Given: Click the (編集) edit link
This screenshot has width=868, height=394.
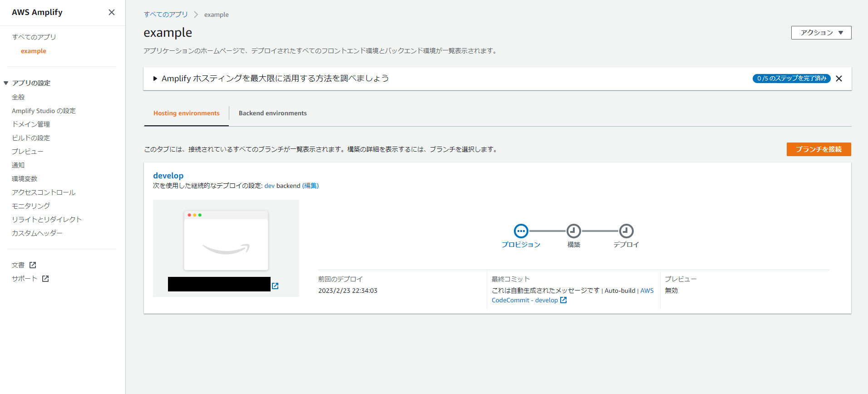Looking at the screenshot, I should pos(311,186).
